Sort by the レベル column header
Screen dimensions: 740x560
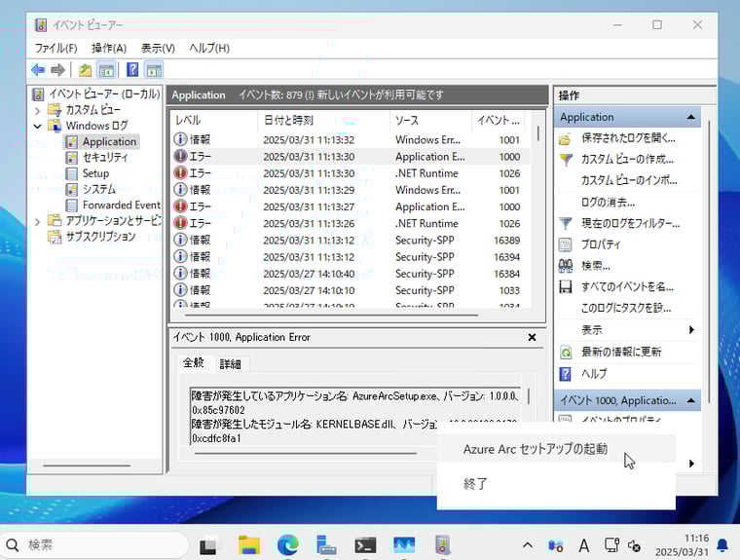(214, 121)
